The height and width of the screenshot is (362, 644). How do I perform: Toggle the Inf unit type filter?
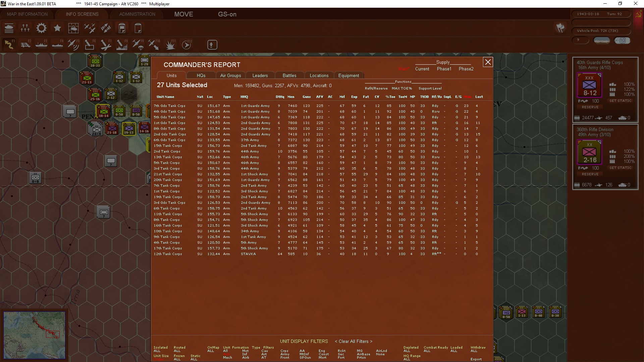tap(245, 354)
